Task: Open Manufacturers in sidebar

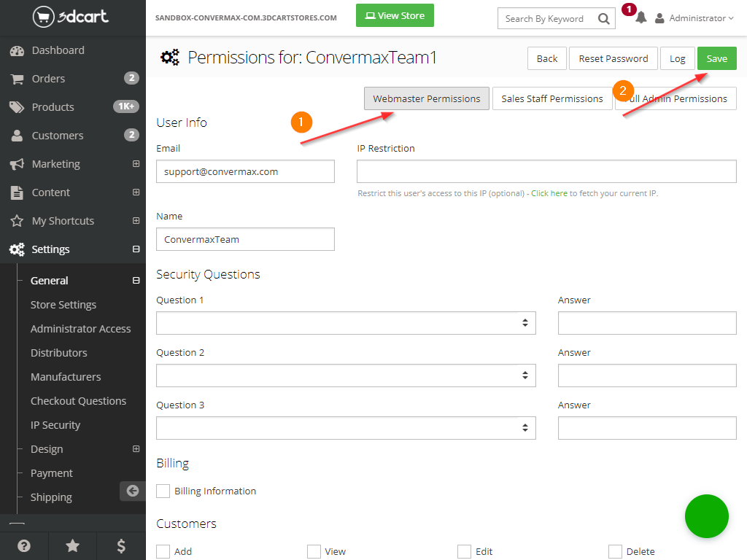Action: [x=66, y=377]
